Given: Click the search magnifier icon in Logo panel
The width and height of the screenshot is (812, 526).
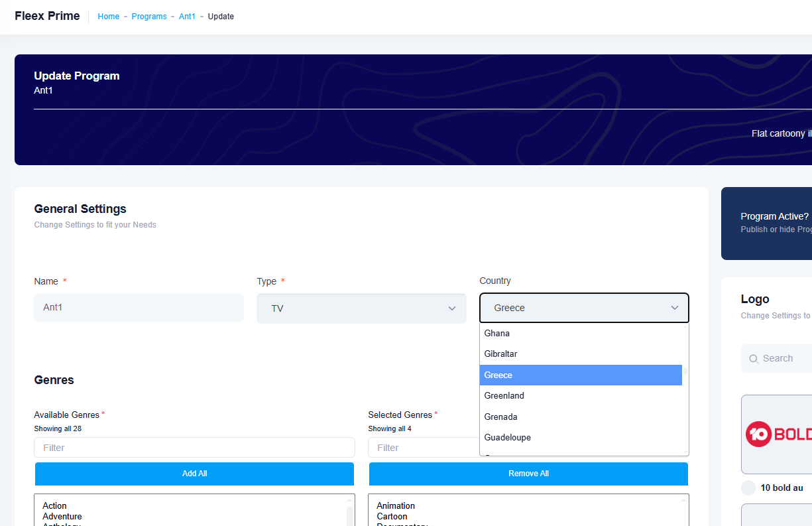Looking at the screenshot, I should (754, 359).
